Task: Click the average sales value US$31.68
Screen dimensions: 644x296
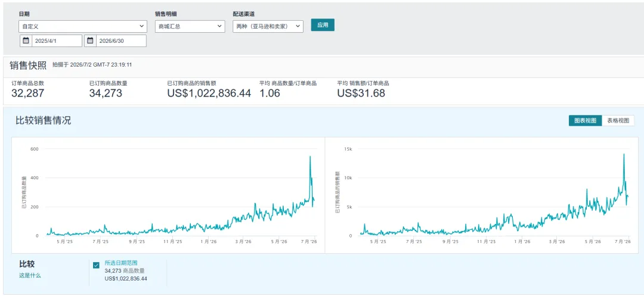Action: pos(361,93)
